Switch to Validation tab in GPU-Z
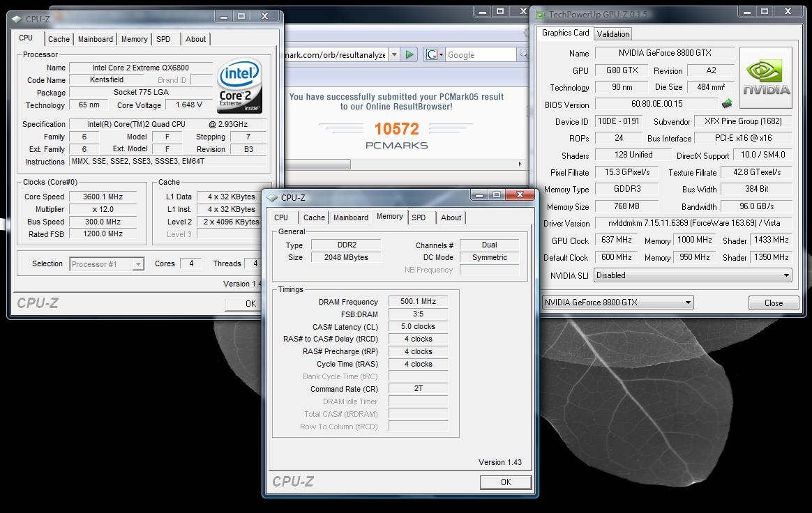Screen dimensions: 812x513 (x=612, y=33)
